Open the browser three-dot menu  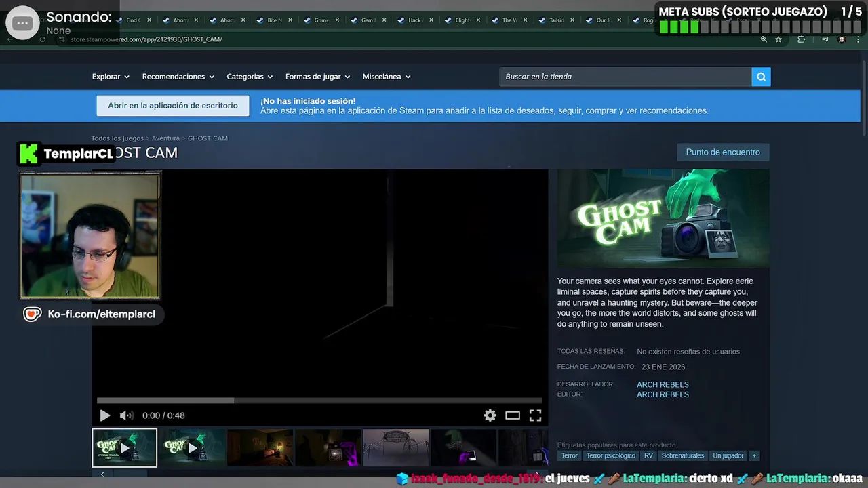pyautogui.click(x=858, y=39)
